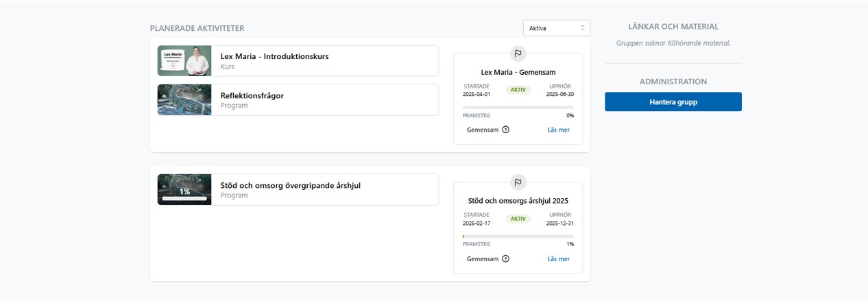The image size is (868, 301).
Task: Click help icon beside Gemensam in Lex Maria card
Action: [x=506, y=130]
